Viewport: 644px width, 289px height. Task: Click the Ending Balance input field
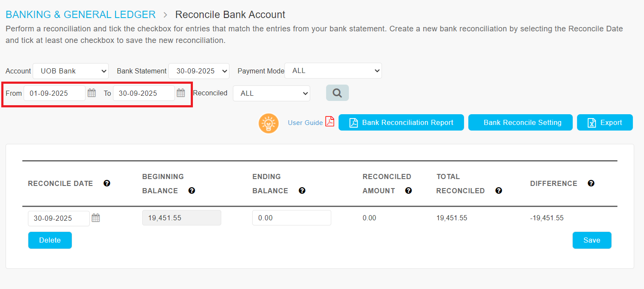click(x=291, y=218)
